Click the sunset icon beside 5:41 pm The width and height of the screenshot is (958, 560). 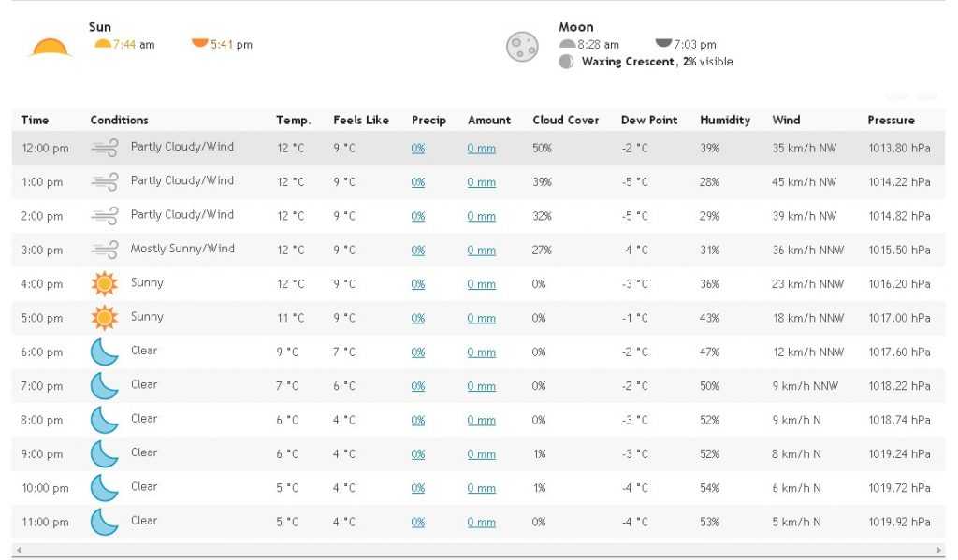point(200,43)
